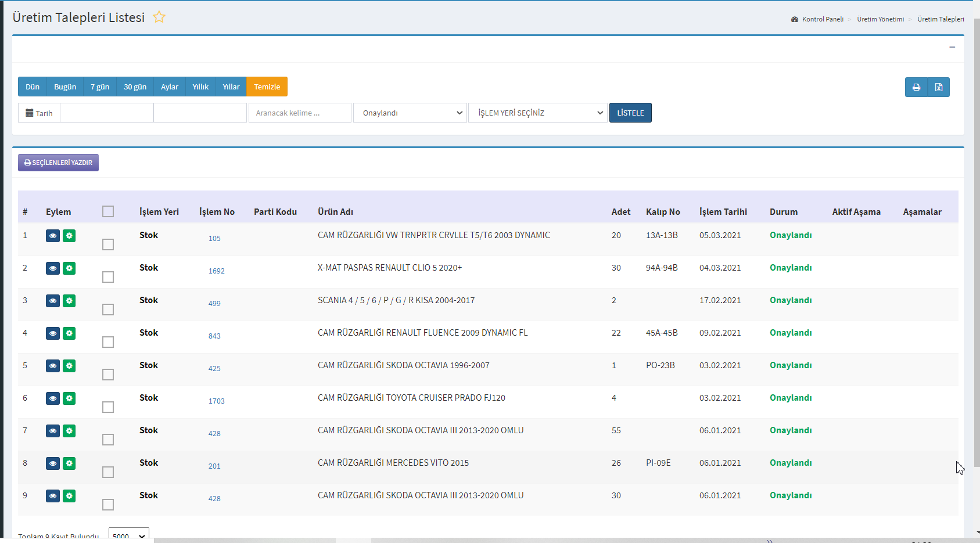Open the Onaylandı status dropdown
Viewport: 980px width, 543px height.
pos(410,113)
